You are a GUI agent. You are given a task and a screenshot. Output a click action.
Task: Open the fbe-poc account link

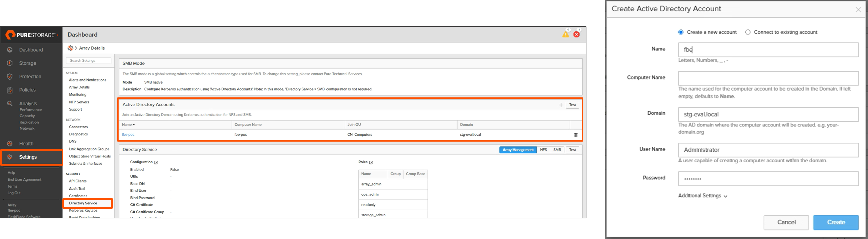pyautogui.click(x=128, y=134)
